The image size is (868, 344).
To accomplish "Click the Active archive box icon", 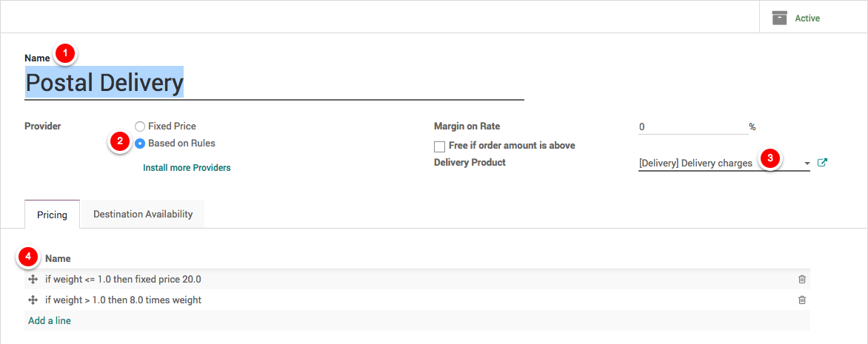I will [779, 18].
